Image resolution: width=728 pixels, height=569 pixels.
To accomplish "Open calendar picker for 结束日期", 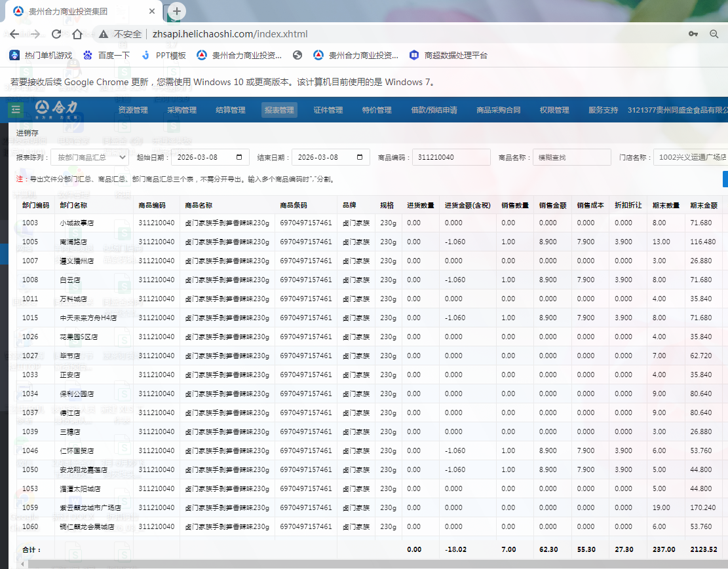I will pos(359,157).
